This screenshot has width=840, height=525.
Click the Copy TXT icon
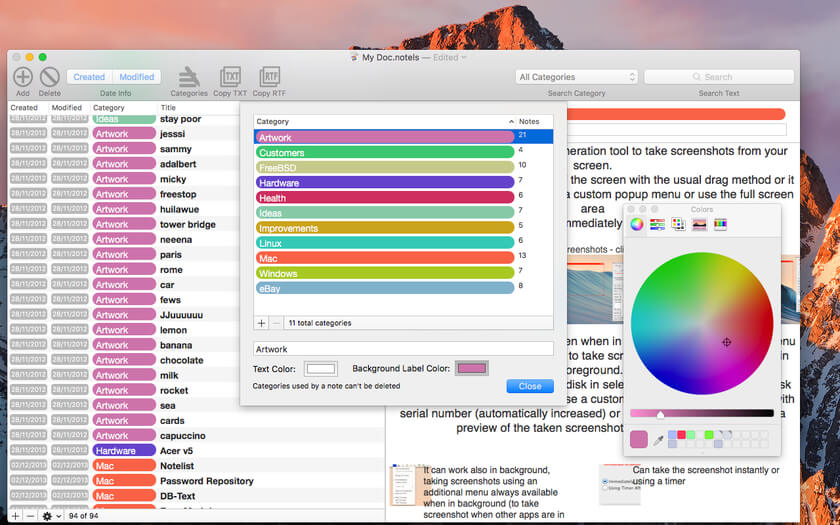pyautogui.click(x=230, y=76)
